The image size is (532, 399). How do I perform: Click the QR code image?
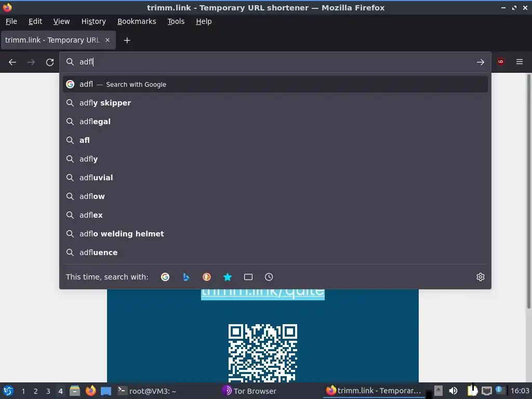pos(263,353)
